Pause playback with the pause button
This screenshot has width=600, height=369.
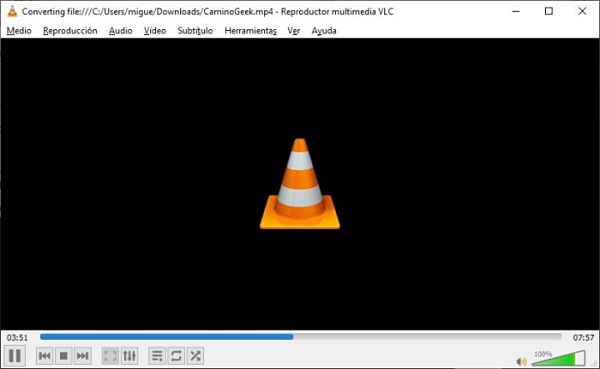15,356
